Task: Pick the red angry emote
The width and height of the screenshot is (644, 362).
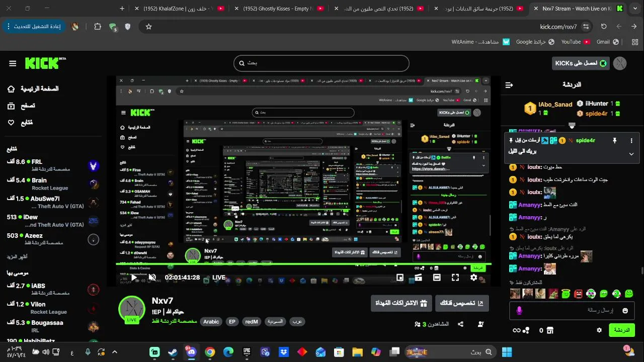Action: pyautogui.click(x=578, y=294)
